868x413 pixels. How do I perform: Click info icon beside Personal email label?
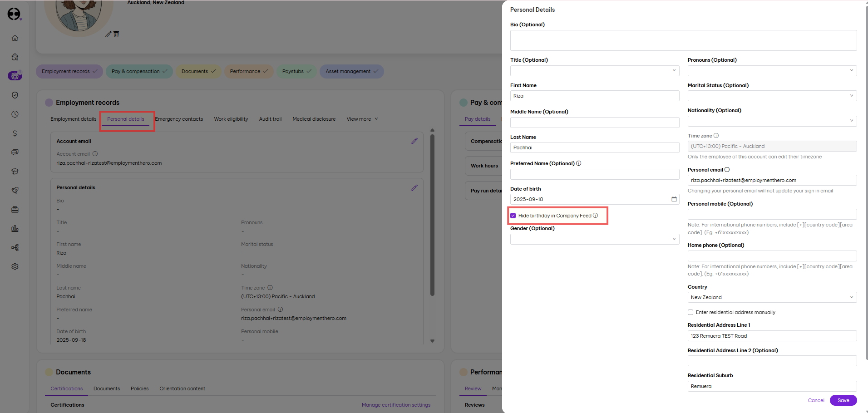(x=727, y=170)
